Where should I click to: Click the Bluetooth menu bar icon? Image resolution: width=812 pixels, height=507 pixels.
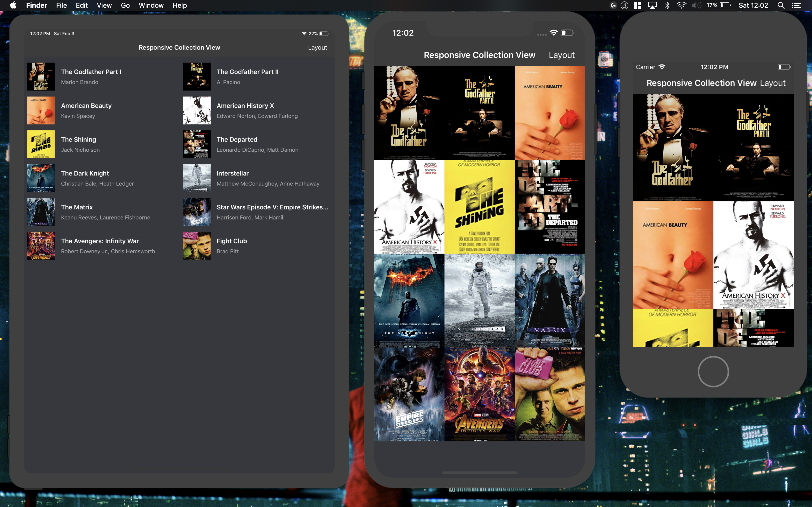point(667,5)
